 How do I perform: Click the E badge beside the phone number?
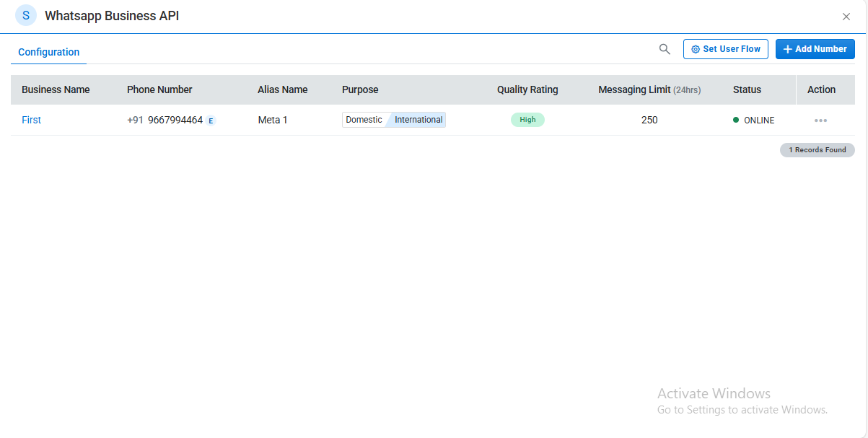211,121
